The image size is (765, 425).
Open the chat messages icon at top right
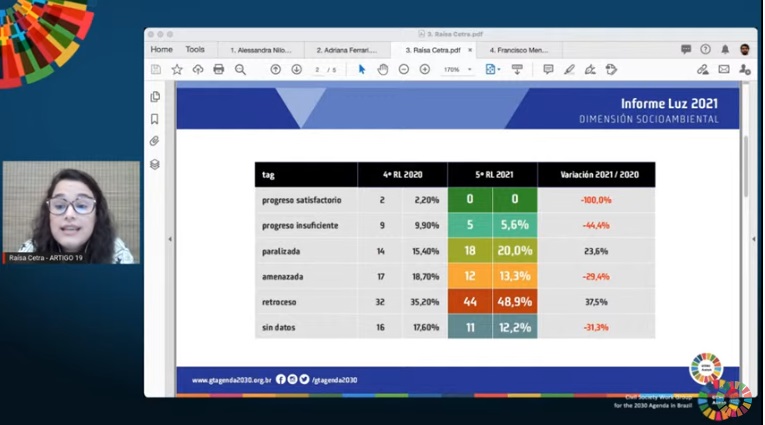686,49
